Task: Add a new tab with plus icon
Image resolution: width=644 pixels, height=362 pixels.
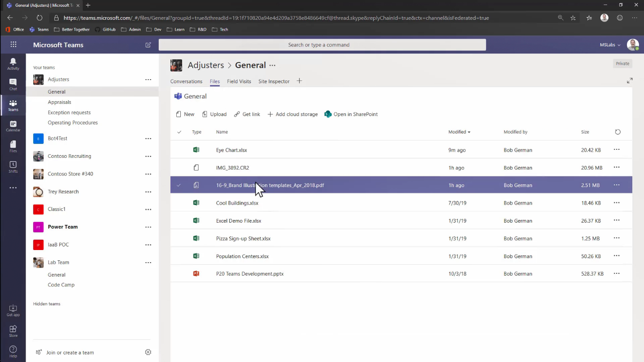Action: (x=299, y=81)
